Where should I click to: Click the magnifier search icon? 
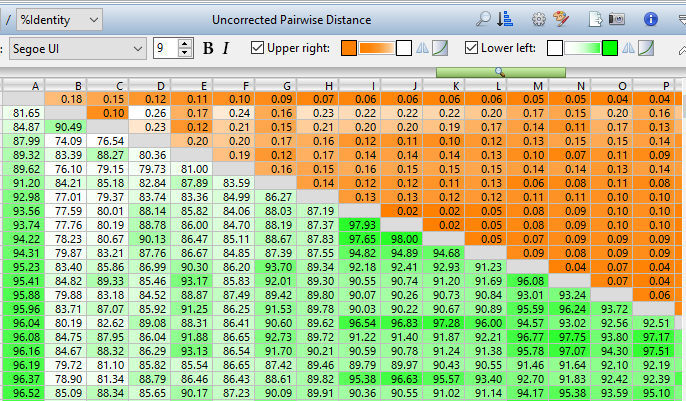click(483, 19)
